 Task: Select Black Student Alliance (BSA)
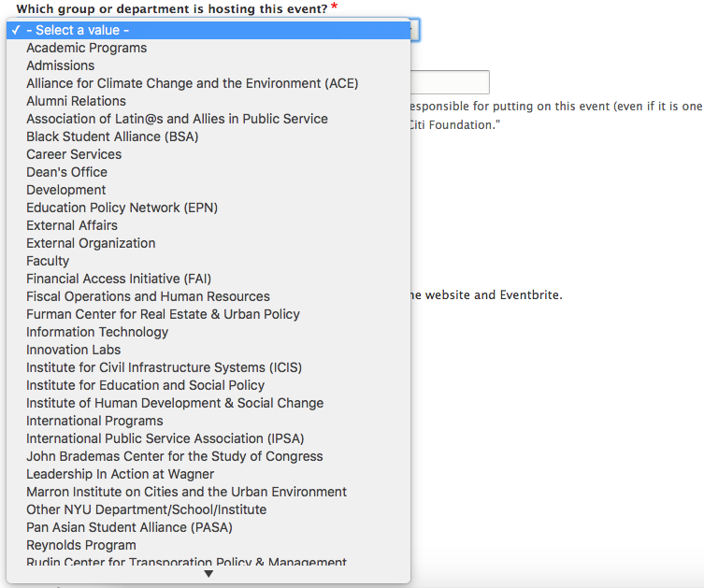[112, 136]
